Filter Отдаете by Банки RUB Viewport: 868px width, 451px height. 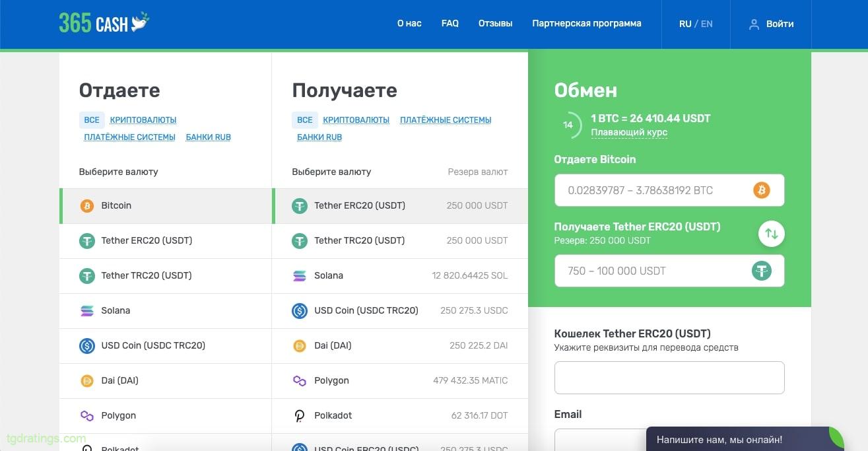[209, 137]
